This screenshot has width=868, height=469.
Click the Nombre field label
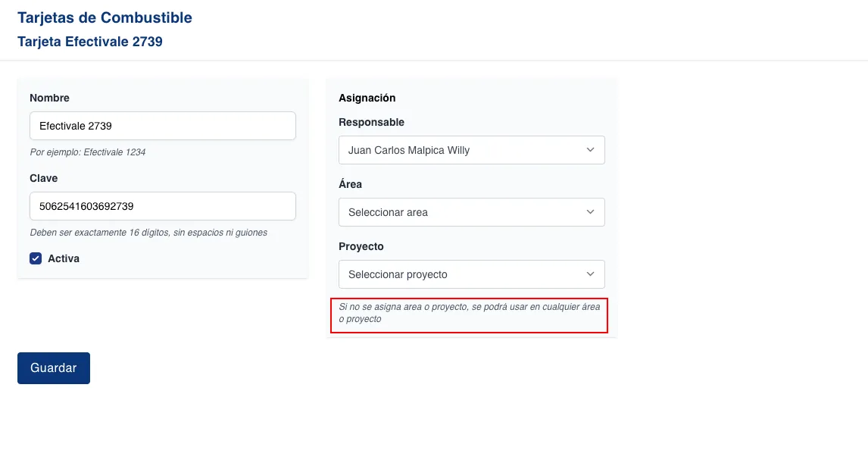click(x=49, y=98)
